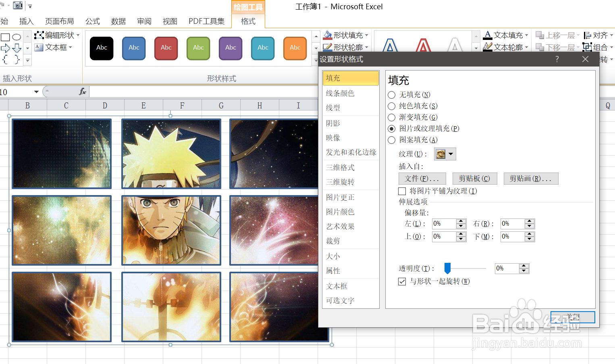Click the 剪贴板(C) button
This screenshot has width=615, height=364.
click(475, 179)
